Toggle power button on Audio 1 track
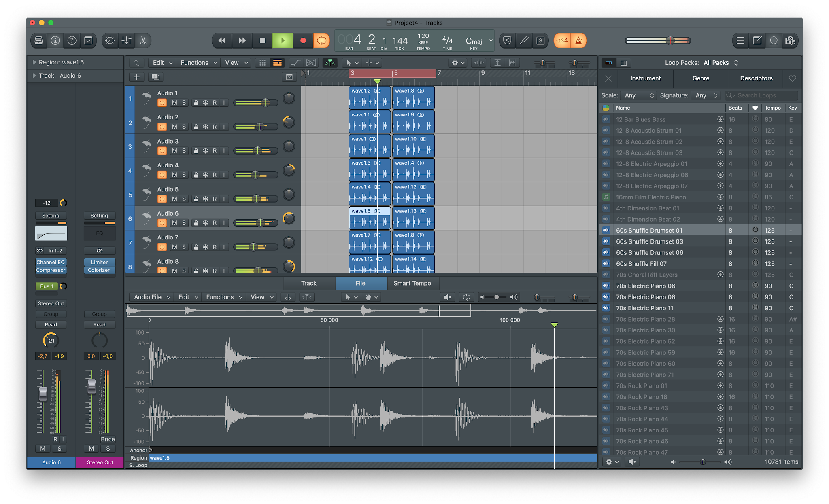 pos(162,103)
